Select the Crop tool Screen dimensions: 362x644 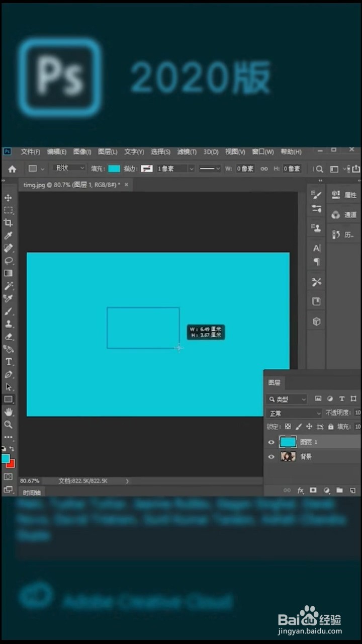tap(8, 223)
